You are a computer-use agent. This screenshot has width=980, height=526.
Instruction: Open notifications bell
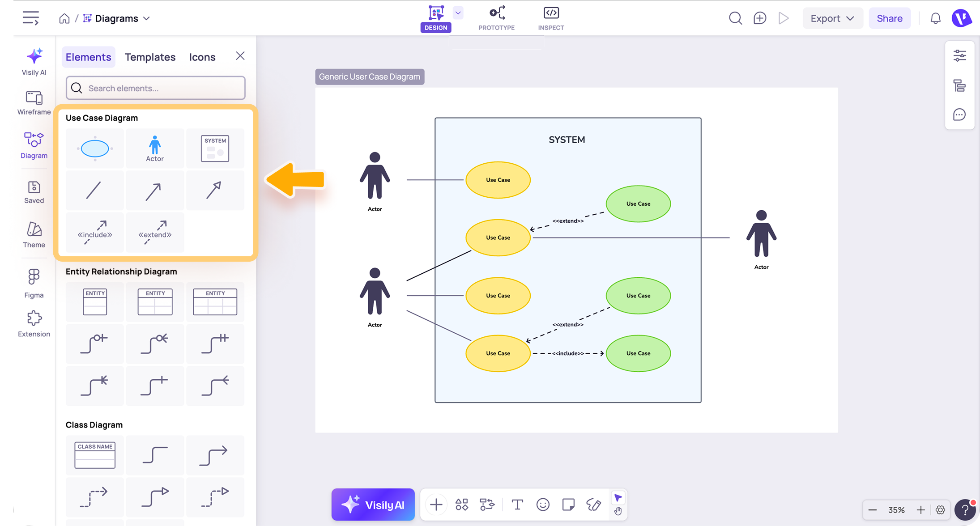[935, 18]
